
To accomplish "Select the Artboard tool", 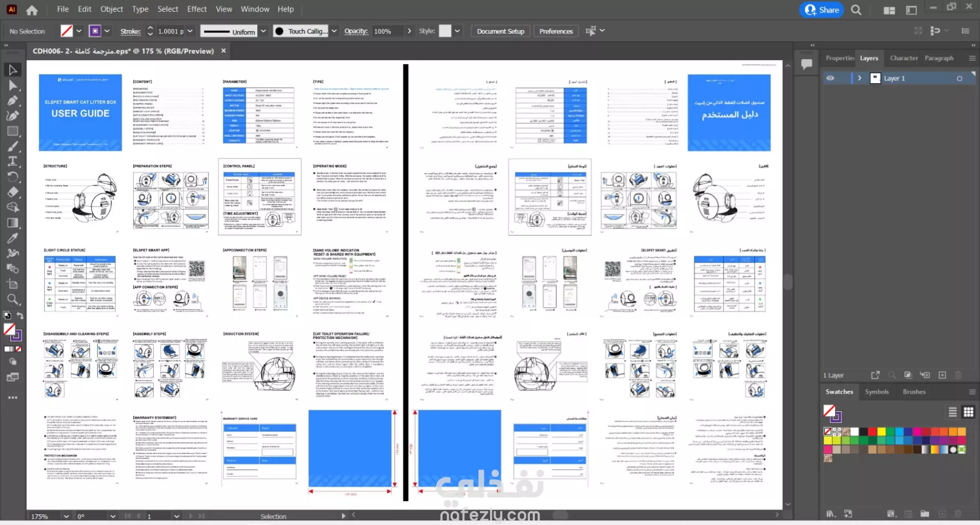I will [x=13, y=284].
